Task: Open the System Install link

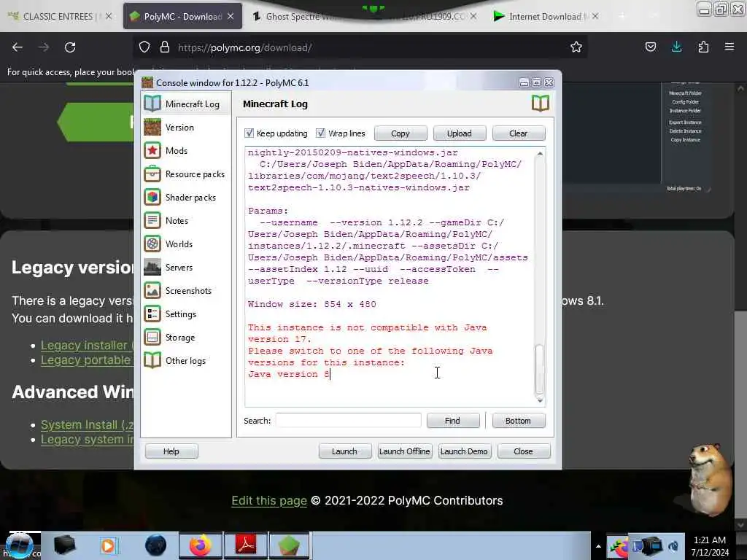Action: click(x=87, y=424)
